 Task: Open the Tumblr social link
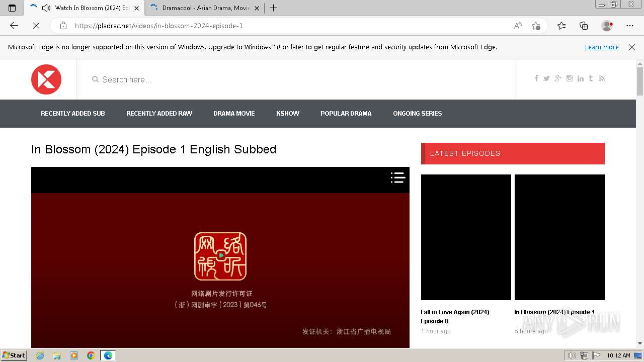click(x=591, y=78)
